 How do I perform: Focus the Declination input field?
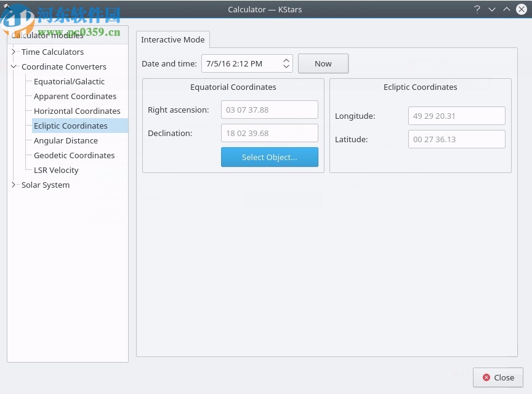click(x=270, y=133)
